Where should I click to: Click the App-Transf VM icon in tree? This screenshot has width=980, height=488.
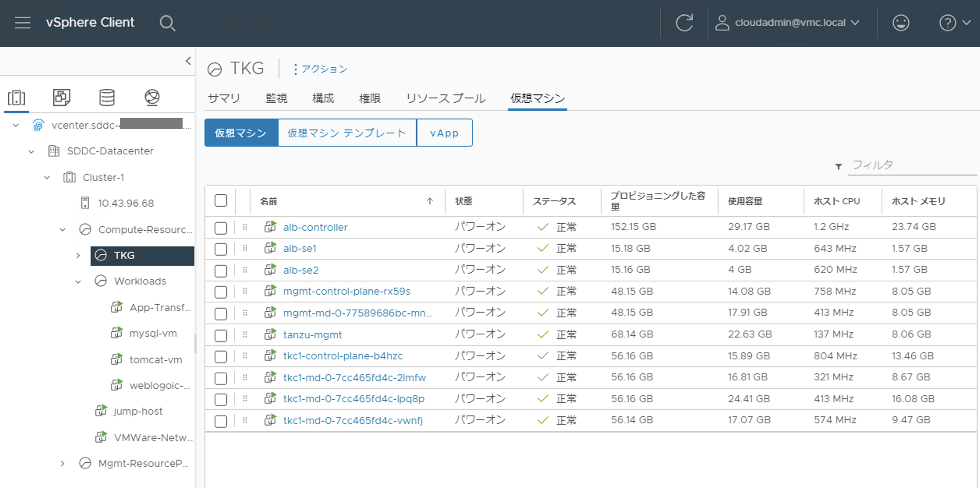(117, 307)
